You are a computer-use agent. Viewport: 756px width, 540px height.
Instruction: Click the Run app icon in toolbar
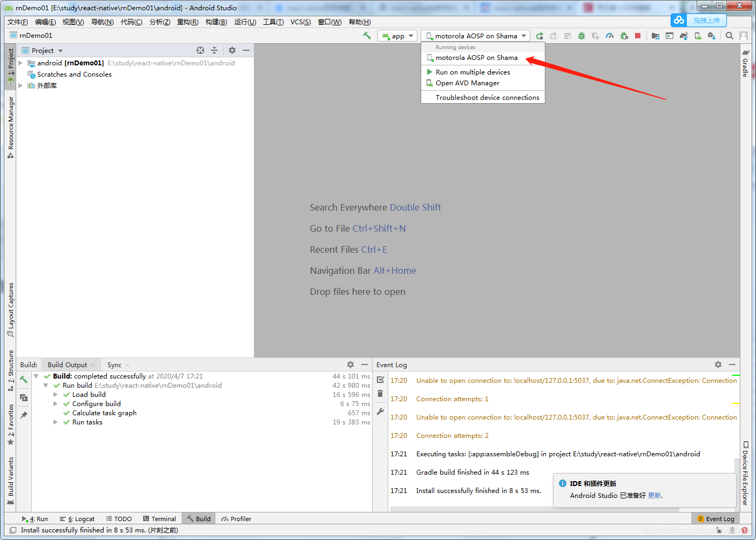[x=539, y=36]
